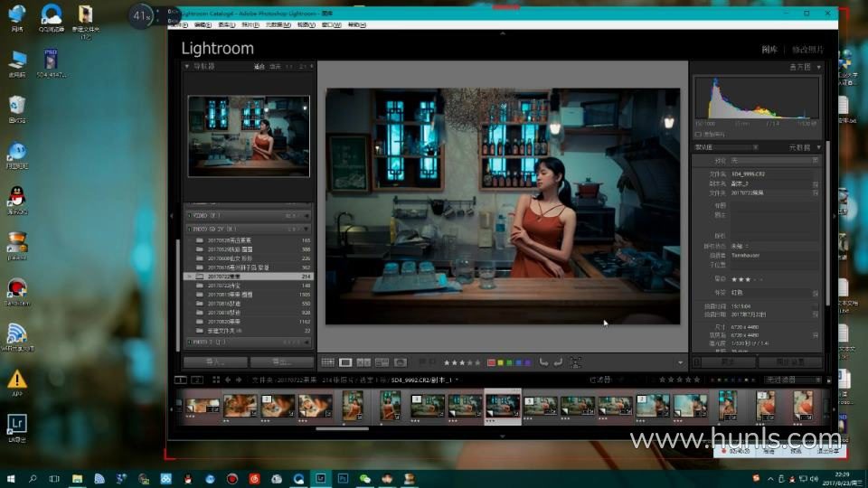This screenshot has width=868, height=488.
Task: Click the face region draw icon
Action: [x=576, y=362]
